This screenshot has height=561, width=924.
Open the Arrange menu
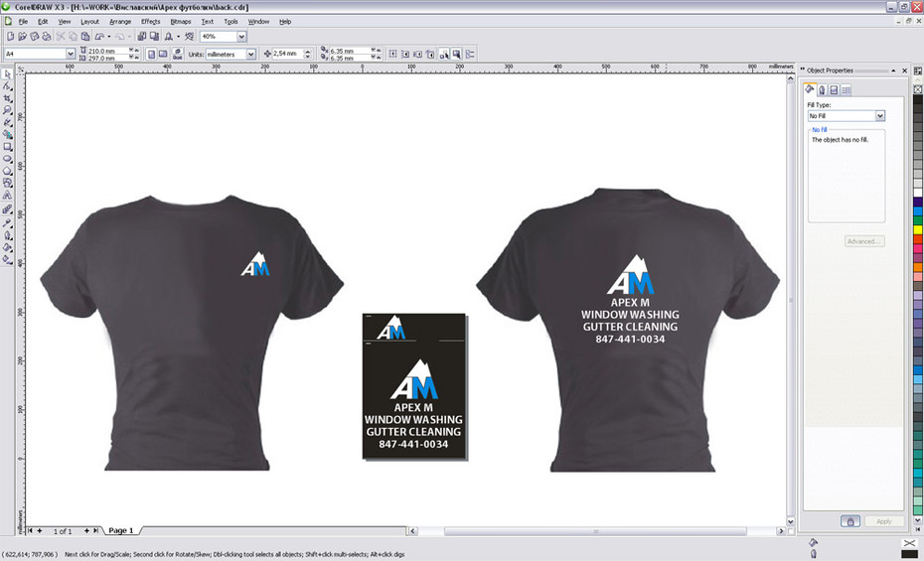[x=120, y=21]
